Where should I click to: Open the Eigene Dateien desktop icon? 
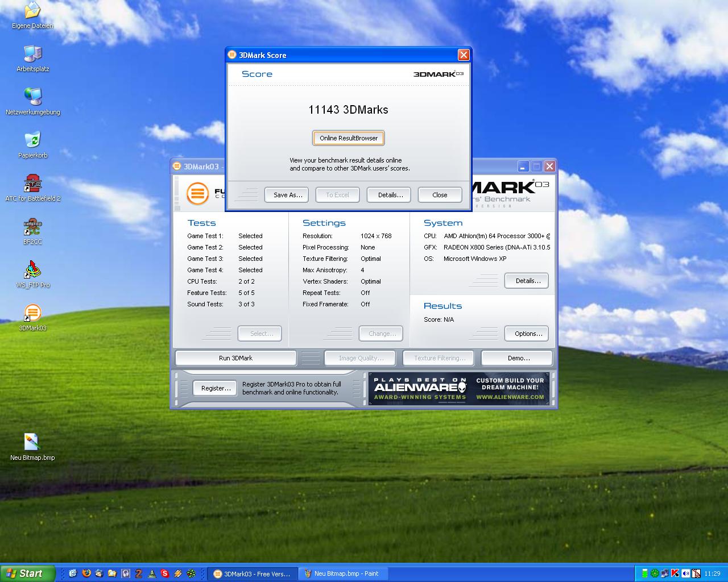coord(32,15)
